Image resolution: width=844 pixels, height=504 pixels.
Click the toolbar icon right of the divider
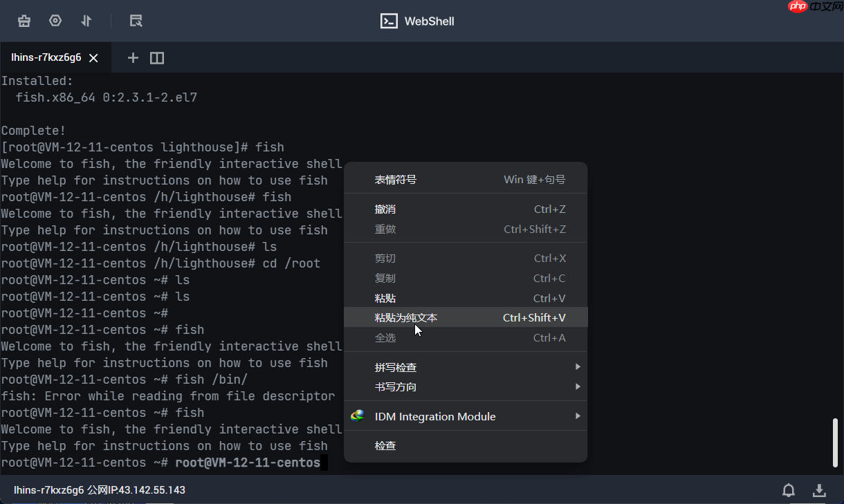click(136, 21)
